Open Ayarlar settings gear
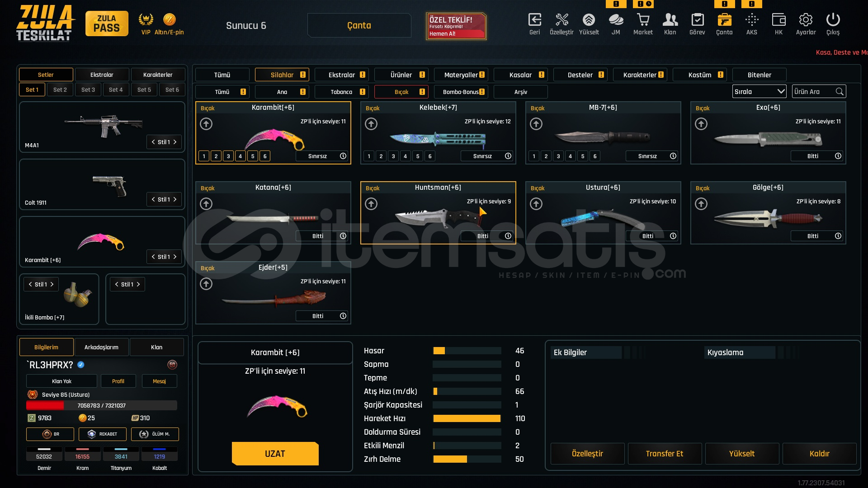The image size is (868, 488). click(x=806, y=20)
